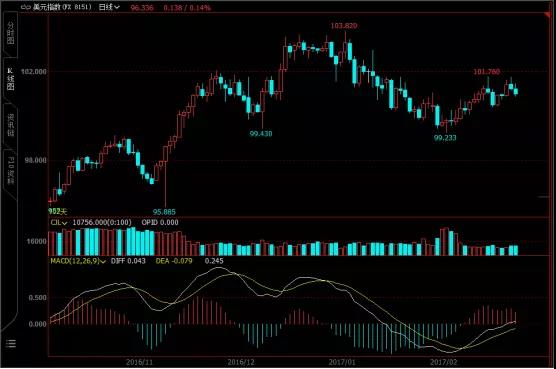Viewport: 556px width, 369px height.
Task: Click the link icon beside 美元指数
Action: [x=26, y=7]
